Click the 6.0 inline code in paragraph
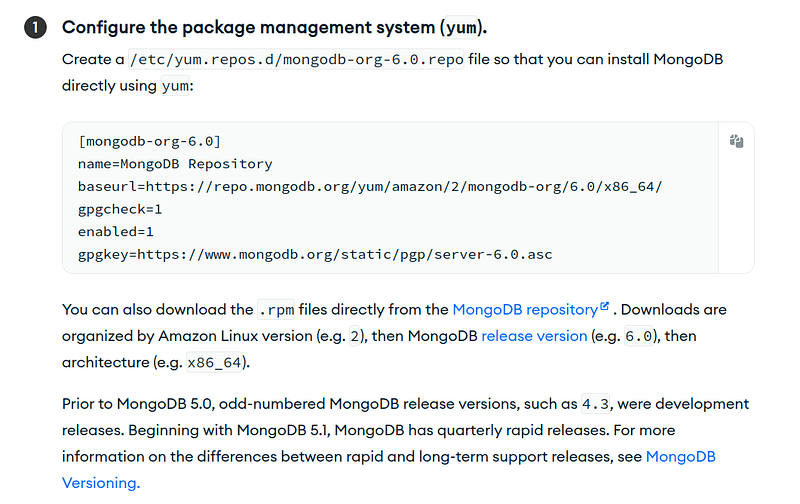800x504 pixels. 639,337
